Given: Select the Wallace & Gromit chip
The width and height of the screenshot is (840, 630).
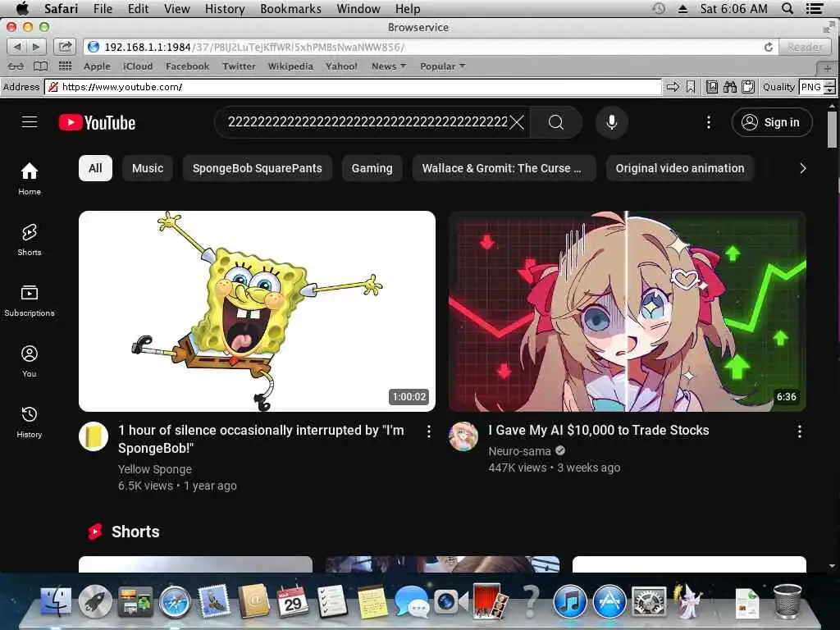Looking at the screenshot, I should click(504, 168).
